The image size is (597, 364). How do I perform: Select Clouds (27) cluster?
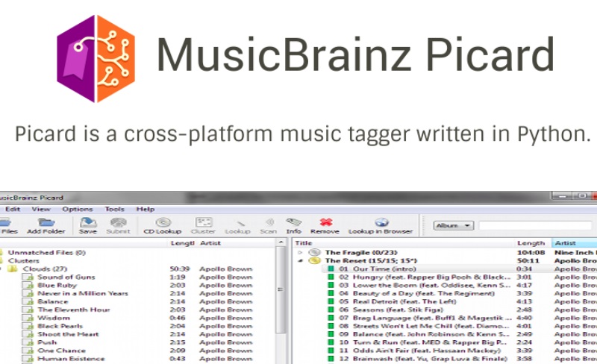tap(45, 269)
